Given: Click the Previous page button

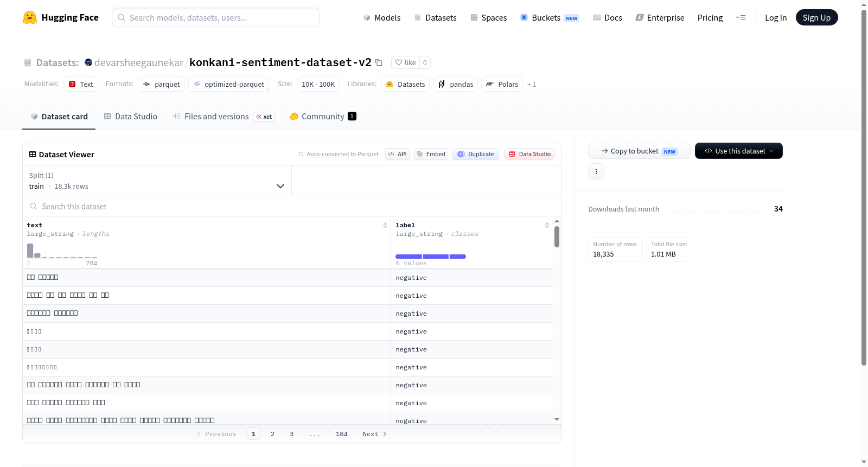Looking at the screenshot, I should tap(216, 434).
